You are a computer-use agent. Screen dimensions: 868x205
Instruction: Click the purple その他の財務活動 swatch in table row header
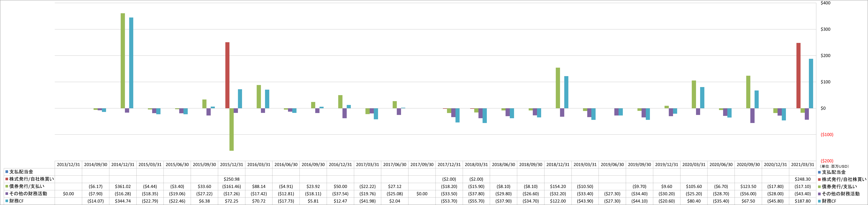(7, 194)
